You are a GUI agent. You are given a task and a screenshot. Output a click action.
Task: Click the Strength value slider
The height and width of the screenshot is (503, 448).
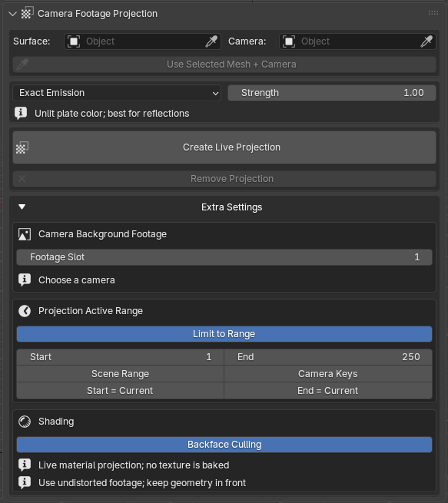point(332,93)
